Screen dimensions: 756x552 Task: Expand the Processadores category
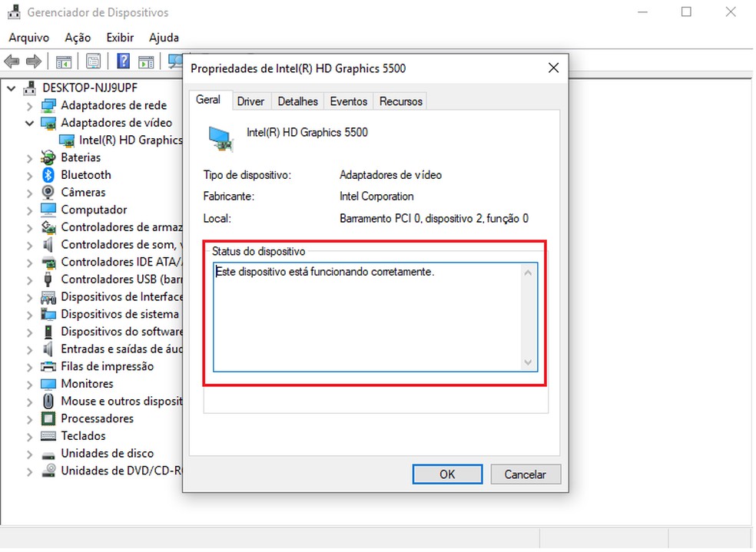coord(29,419)
